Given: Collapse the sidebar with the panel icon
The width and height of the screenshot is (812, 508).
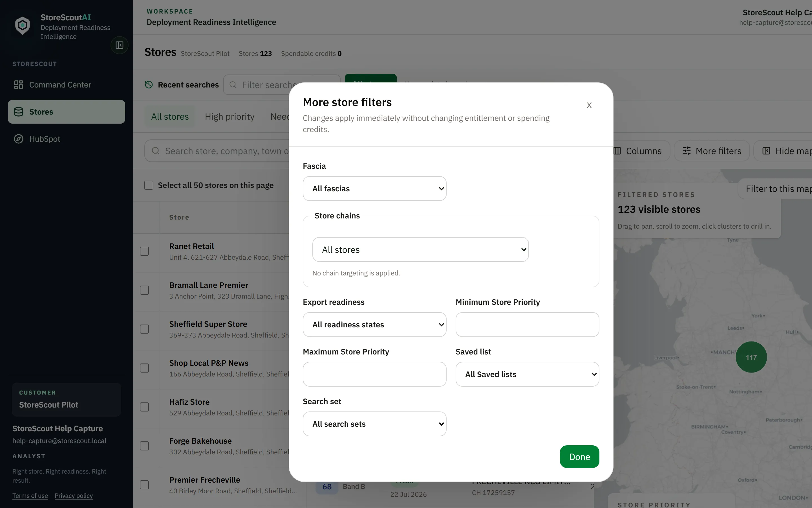Looking at the screenshot, I should point(120,45).
